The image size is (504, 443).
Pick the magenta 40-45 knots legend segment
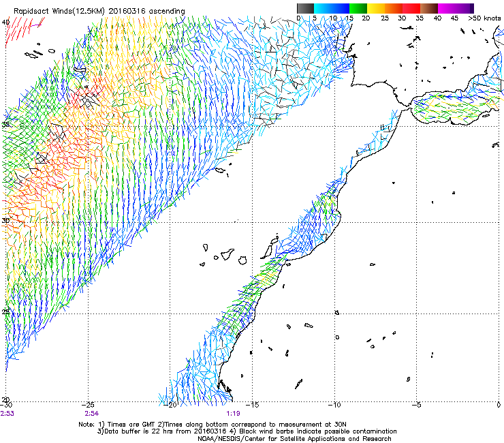point(447,8)
